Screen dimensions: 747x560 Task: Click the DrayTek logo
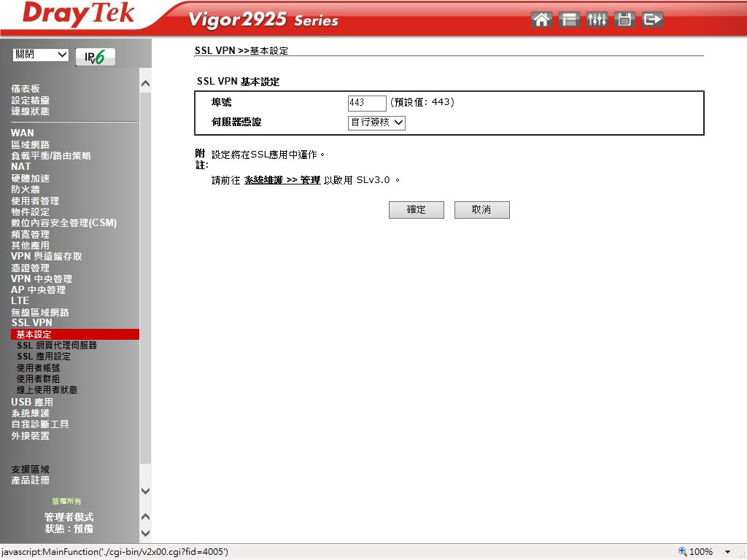click(79, 14)
